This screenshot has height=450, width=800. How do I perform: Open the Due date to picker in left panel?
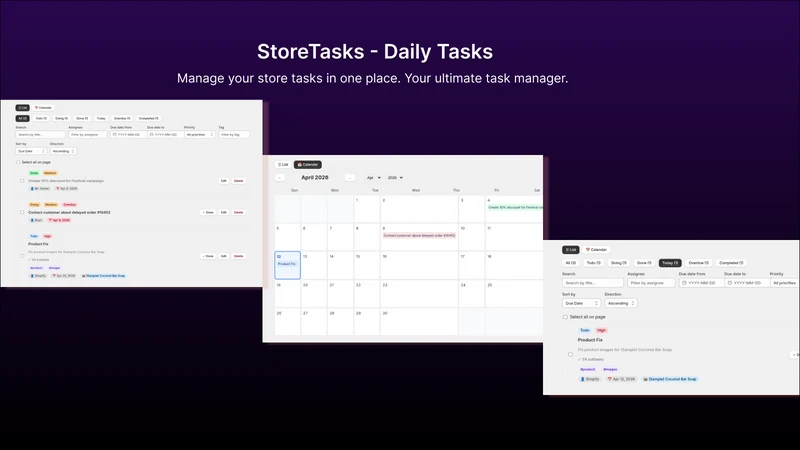tap(165, 135)
